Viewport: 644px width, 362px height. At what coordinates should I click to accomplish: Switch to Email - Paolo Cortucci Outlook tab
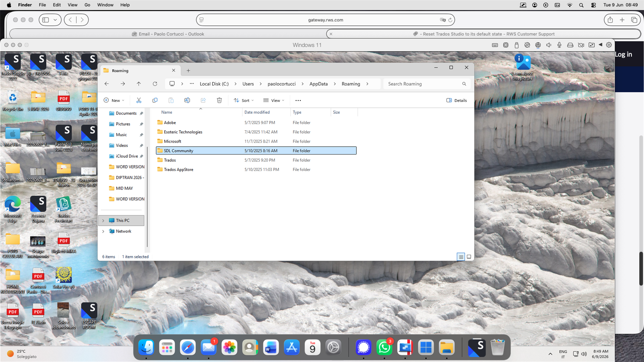[x=167, y=34]
